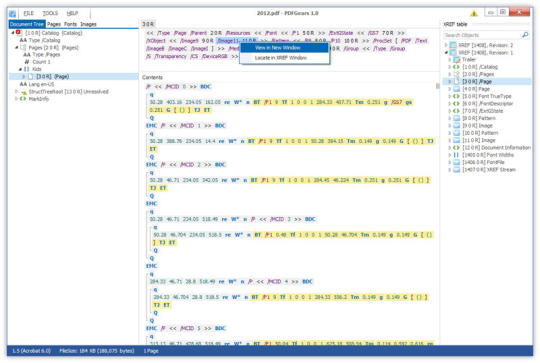This screenshot has height=363, width=540.
Task: Expand the [3 0 R] (Page) node in document tree
Action: click(23, 76)
